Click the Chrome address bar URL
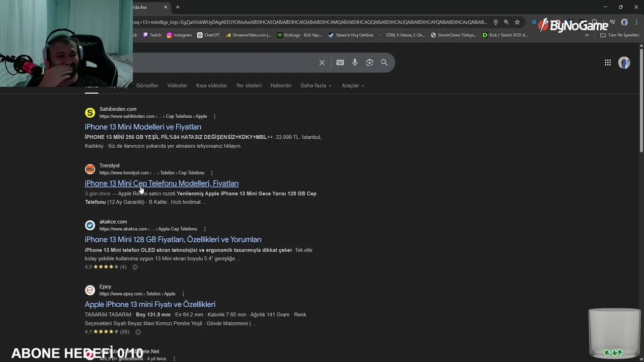Image resolution: width=644 pixels, height=362 pixels. 310,22
